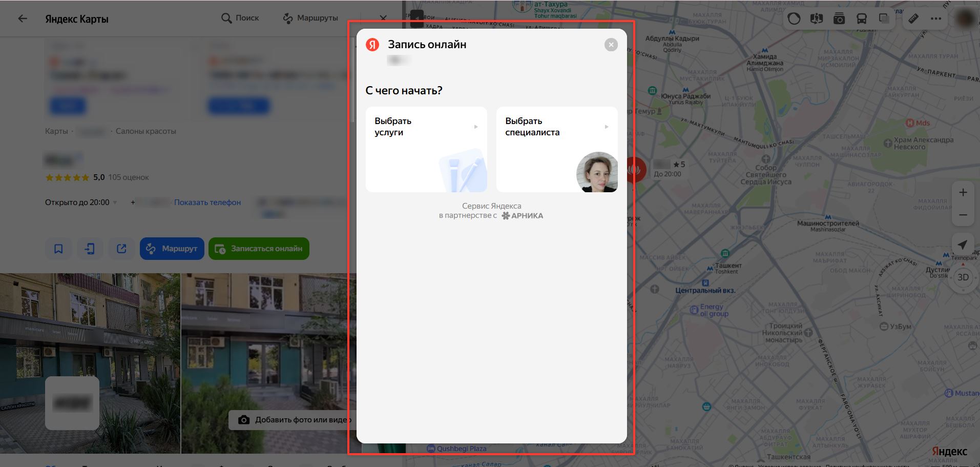Select the red salon pin on the map
Screen dimensions: 980x467
click(635, 169)
